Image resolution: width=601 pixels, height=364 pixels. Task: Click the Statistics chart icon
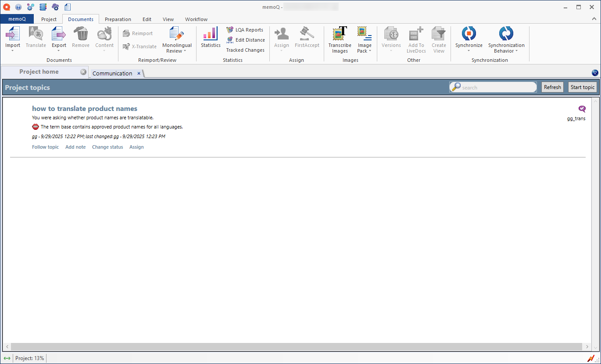pyautogui.click(x=210, y=34)
